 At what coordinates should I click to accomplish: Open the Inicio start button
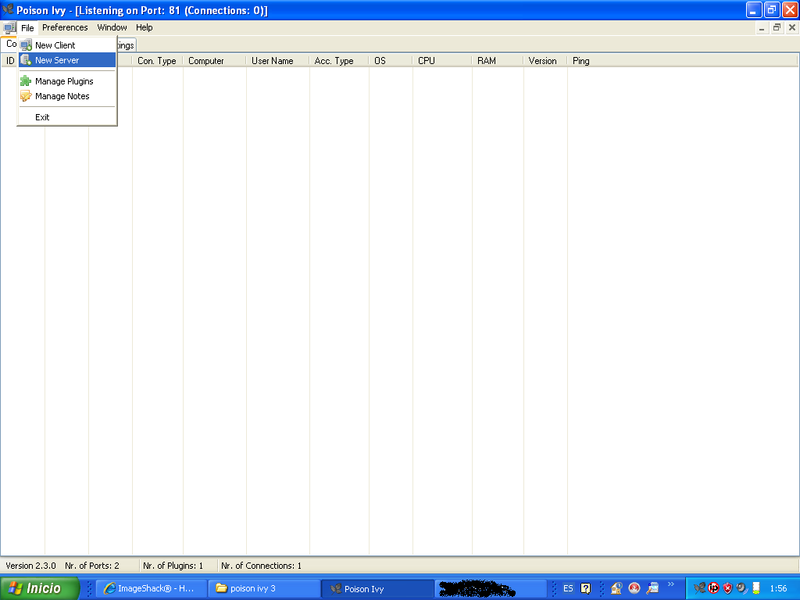click(40, 588)
